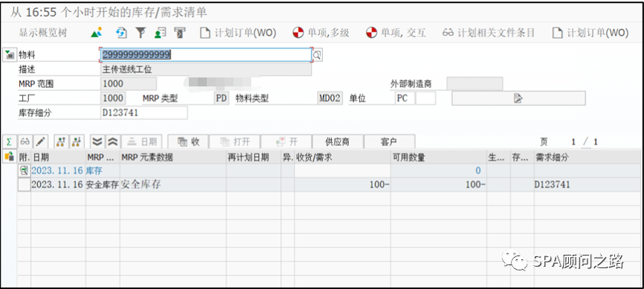Click the green mountains collective access icon

[x=96, y=33]
